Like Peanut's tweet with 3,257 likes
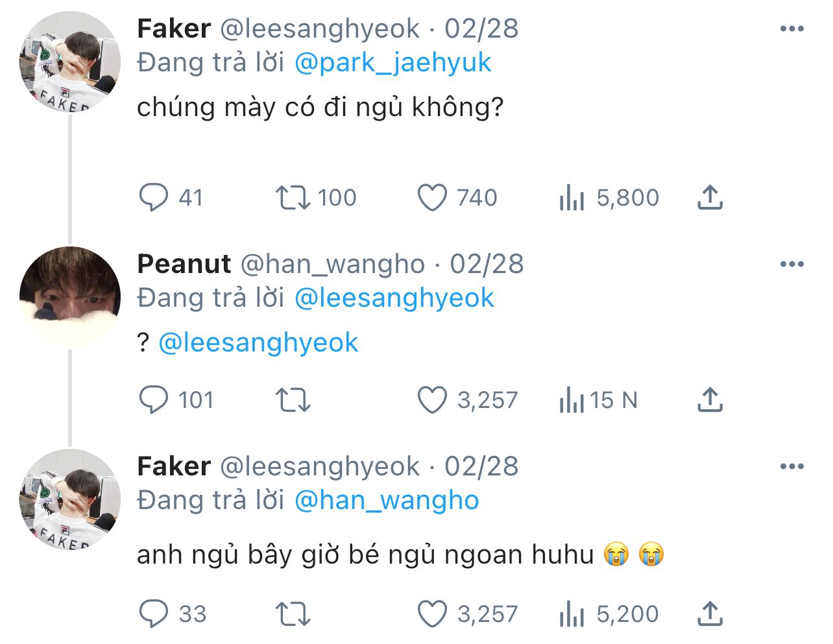The width and height of the screenshot is (833, 644). (x=432, y=400)
